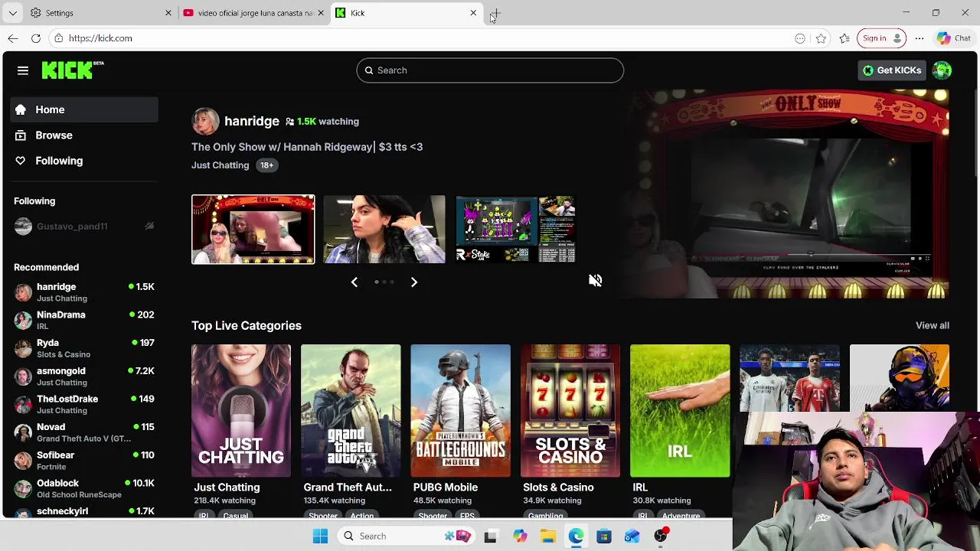This screenshot has height=551, width=980.
Task: Click Sign in button in Edge
Action: pyautogui.click(x=882, y=38)
